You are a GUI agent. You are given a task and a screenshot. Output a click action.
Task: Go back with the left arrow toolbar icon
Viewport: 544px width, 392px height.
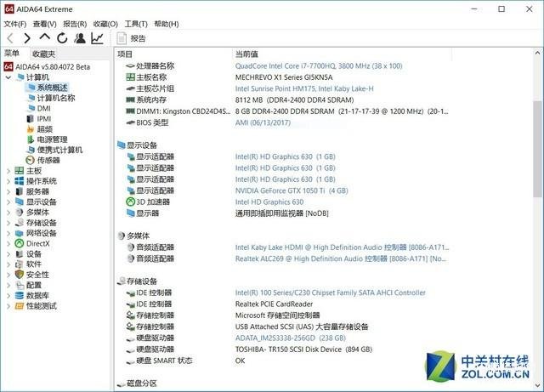coord(10,38)
